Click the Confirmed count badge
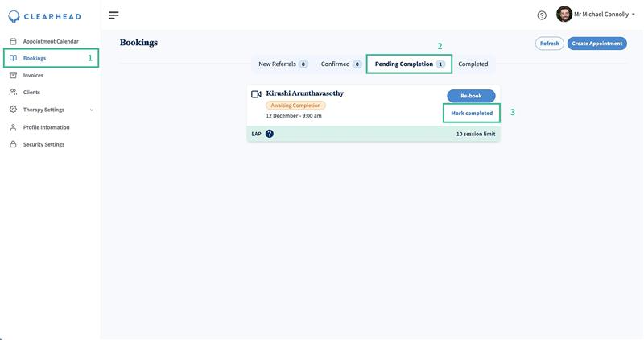The width and height of the screenshot is (644, 340). click(357, 64)
